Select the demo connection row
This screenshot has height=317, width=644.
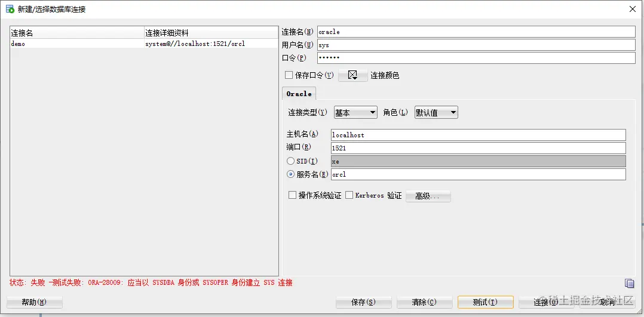click(x=144, y=44)
